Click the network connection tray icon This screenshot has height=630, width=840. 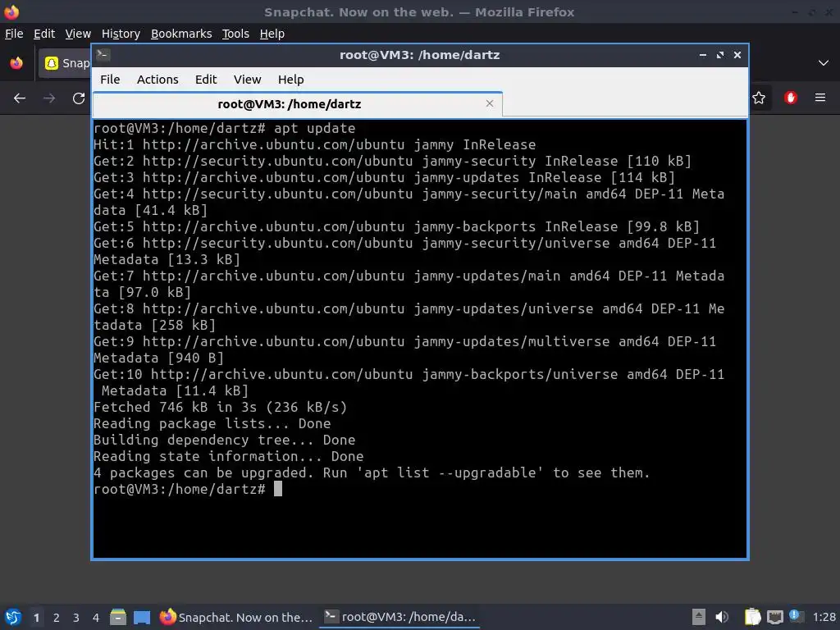pyautogui.click(x=774, y=618)
